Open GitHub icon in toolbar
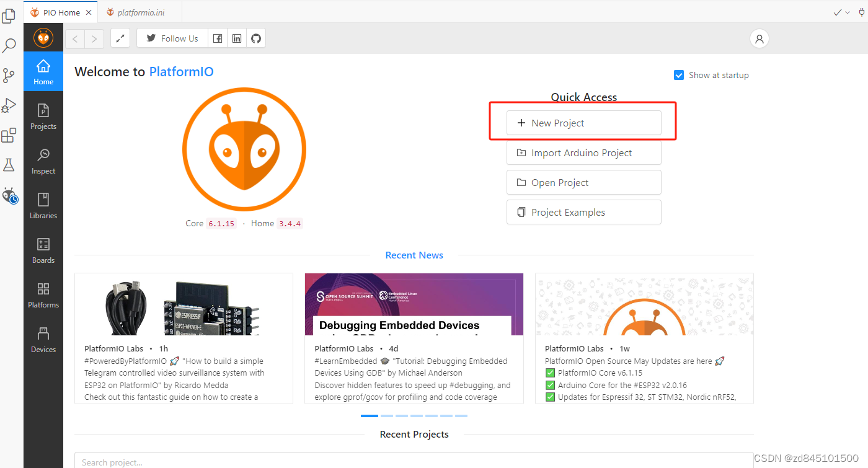868x468 pixels. point(256,38)
